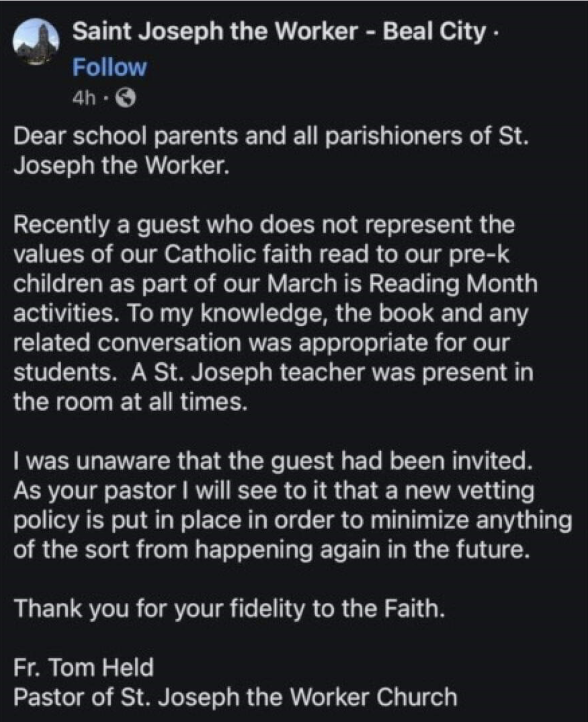Open the Saint Joseph the Worker - Beal City page

pyautogui.click(x=278, y=32)
